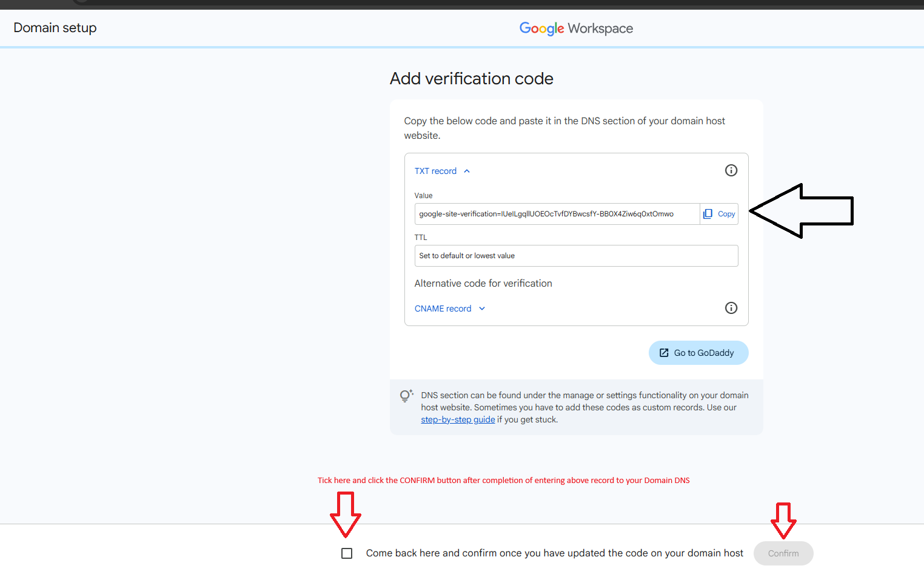Click the lightbulb tip icon
The height and width of the screenshot is (577, 924).
406,396
